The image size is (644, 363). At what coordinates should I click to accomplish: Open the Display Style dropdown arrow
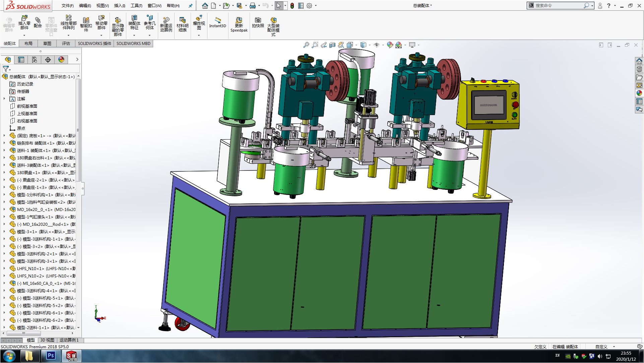pyautogui.click(x=370, y=45)
